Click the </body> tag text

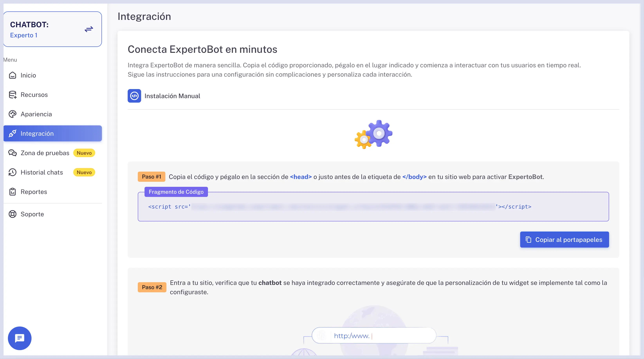[x=414, y=177]
